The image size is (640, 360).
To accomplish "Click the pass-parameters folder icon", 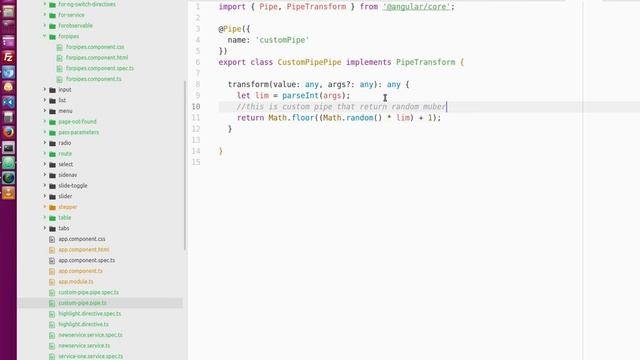I will (x=52, y=133).
